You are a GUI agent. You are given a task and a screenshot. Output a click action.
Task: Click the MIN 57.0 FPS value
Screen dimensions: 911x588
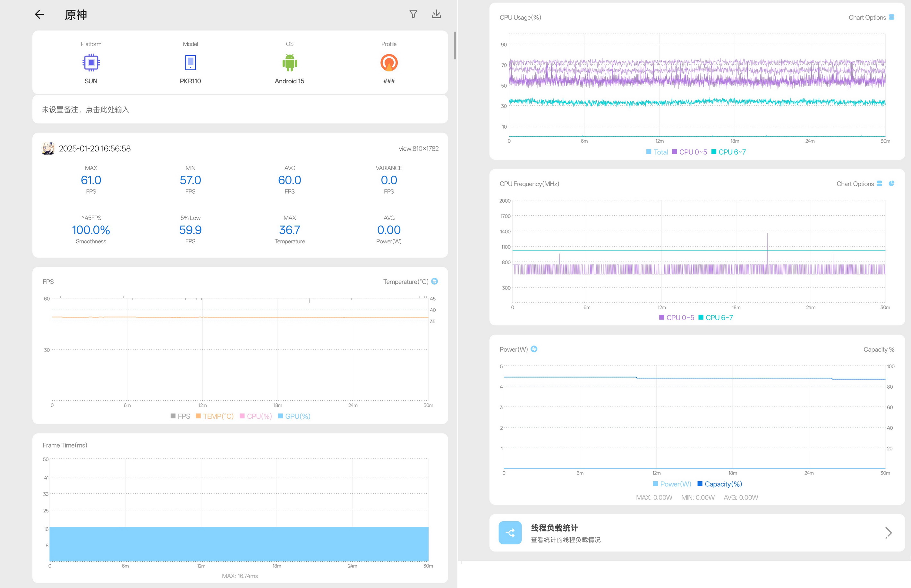coord(190,180)
